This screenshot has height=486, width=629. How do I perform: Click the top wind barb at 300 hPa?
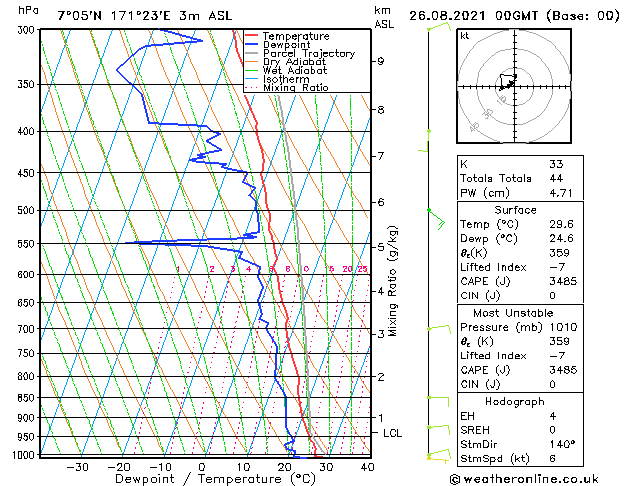point(439,27)
